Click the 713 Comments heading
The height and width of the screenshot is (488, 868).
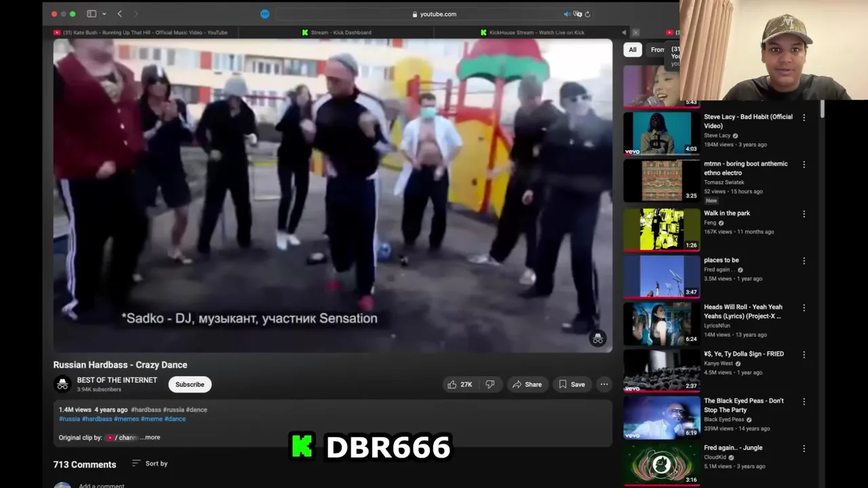[x=85, y=464]
